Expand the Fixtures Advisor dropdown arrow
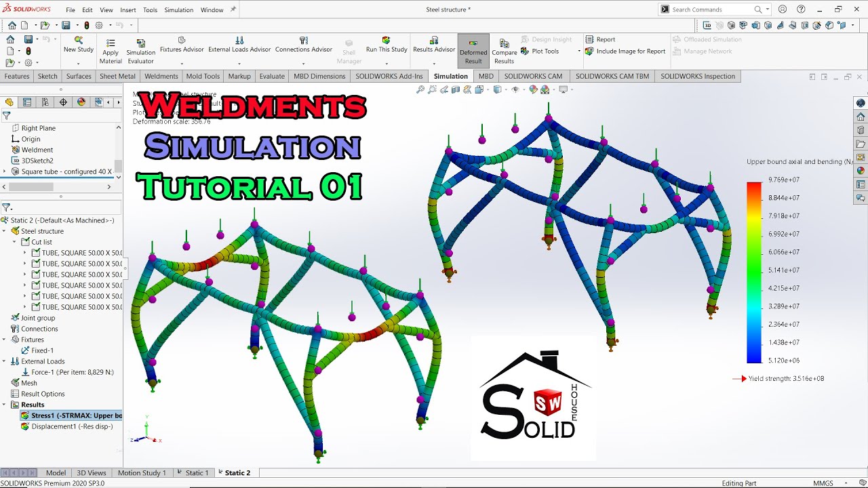Screen dimensions: 868x488 (182, 62)
